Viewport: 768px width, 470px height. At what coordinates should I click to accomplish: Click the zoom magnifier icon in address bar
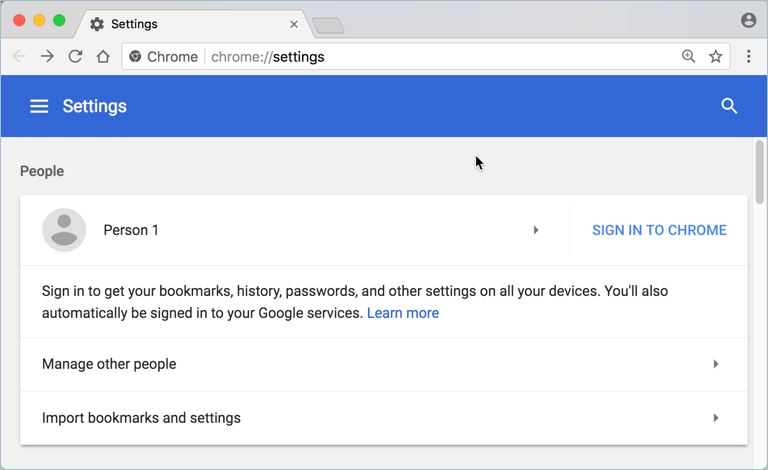(688, 56)
